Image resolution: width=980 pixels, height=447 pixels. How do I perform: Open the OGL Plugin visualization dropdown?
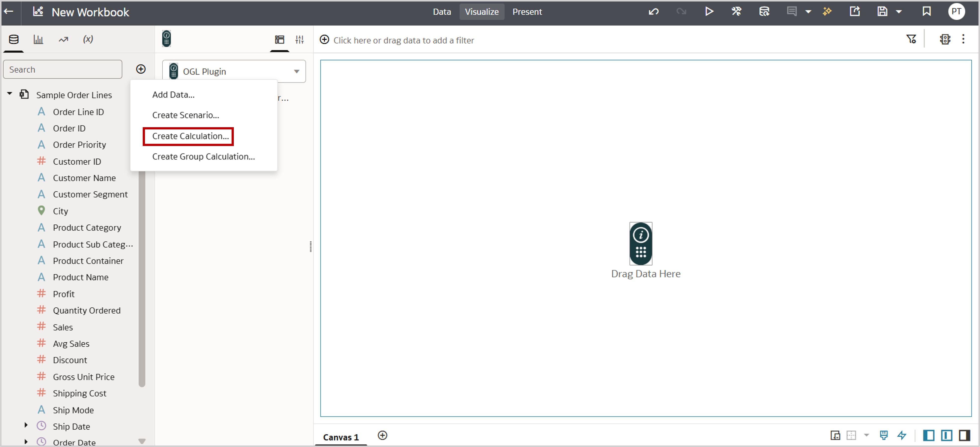click(296, 71)
